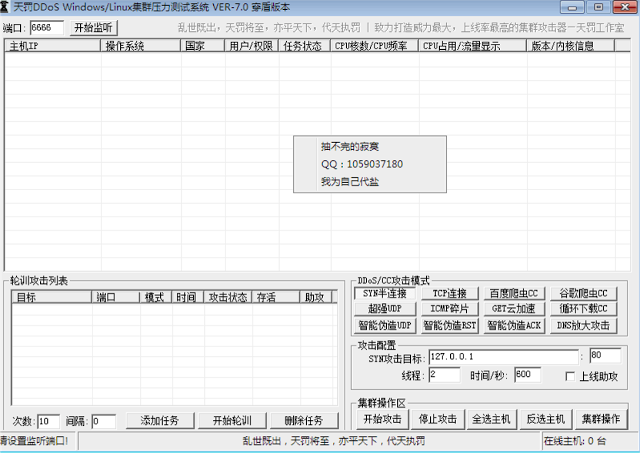Select the 超强UDP mode button
This screenshot has width=640, height=453.
385,309
